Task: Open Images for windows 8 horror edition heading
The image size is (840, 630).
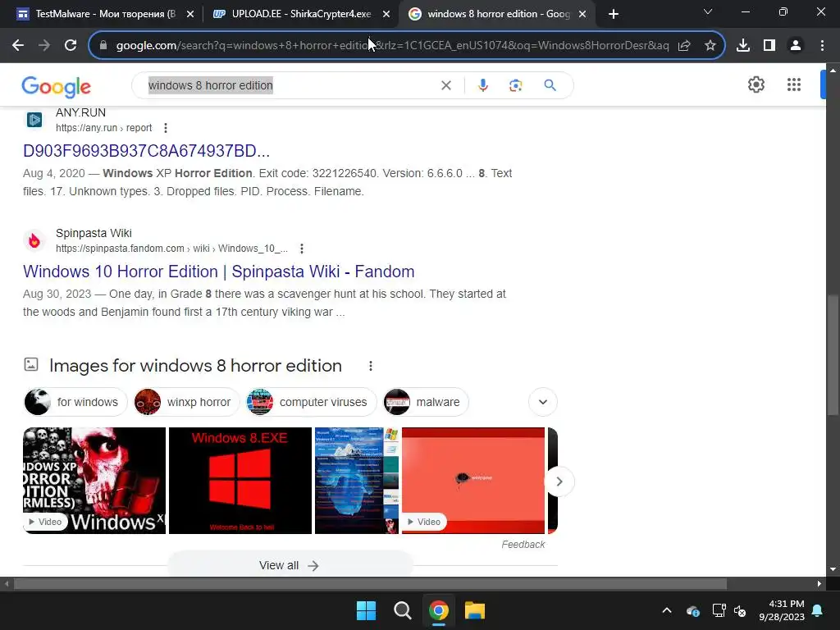Action: pyautogui.click(x=195, y=366)
